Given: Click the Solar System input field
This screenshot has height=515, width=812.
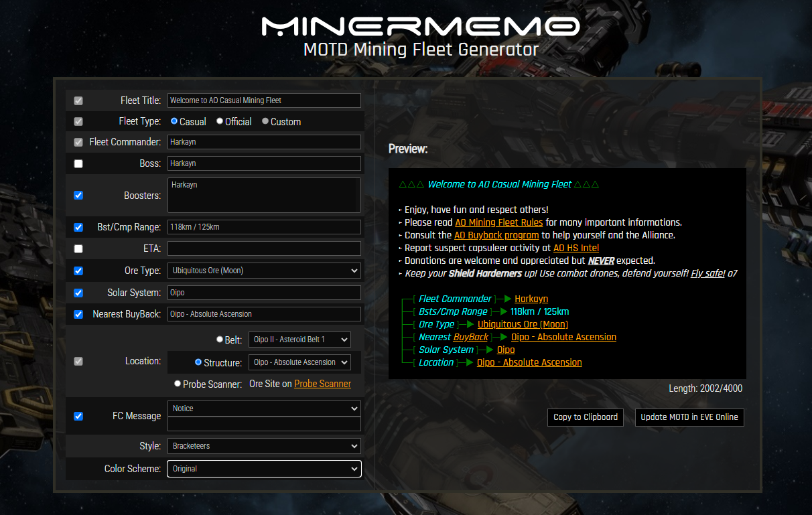Looking at the screenshot, I should [264, 293].
